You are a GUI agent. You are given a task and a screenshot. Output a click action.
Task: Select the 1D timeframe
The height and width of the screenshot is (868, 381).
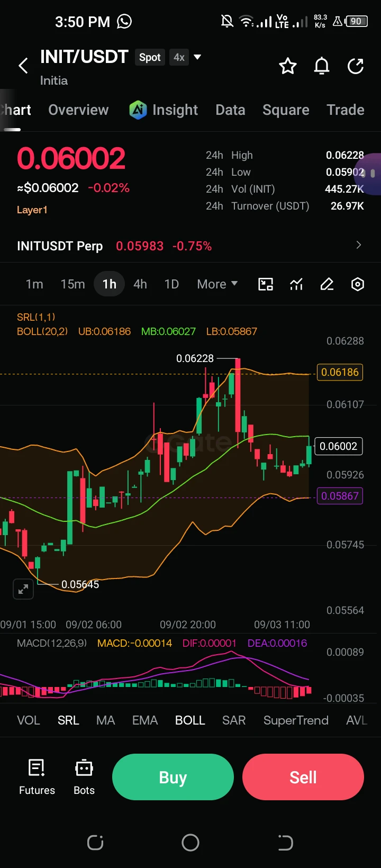click(171, 284)
